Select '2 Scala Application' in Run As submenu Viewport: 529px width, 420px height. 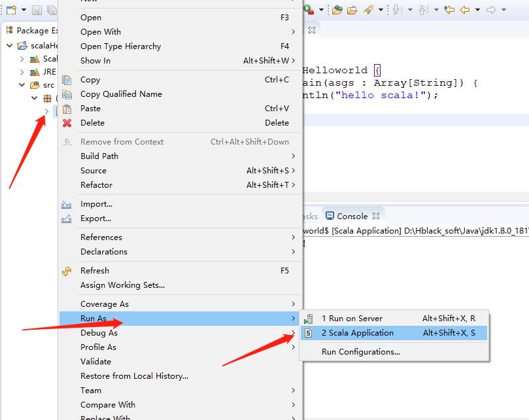click(x=358, y=333)
